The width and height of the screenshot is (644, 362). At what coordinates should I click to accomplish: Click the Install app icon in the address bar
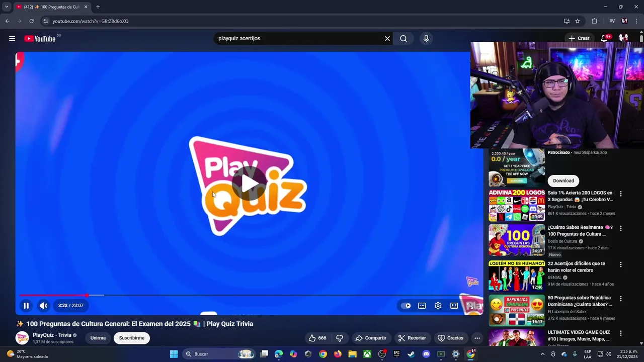point(567,21)
